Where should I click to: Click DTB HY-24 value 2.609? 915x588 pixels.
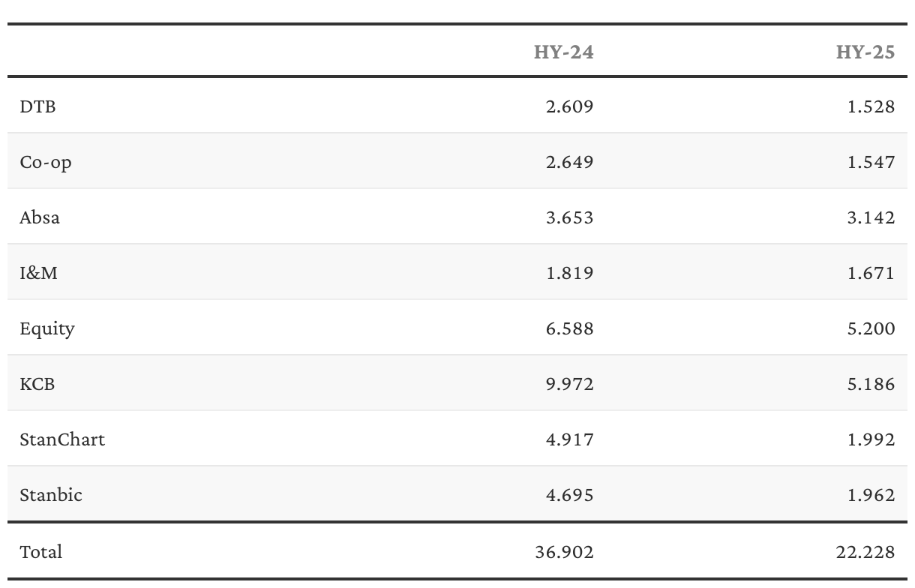click(570, 106)
